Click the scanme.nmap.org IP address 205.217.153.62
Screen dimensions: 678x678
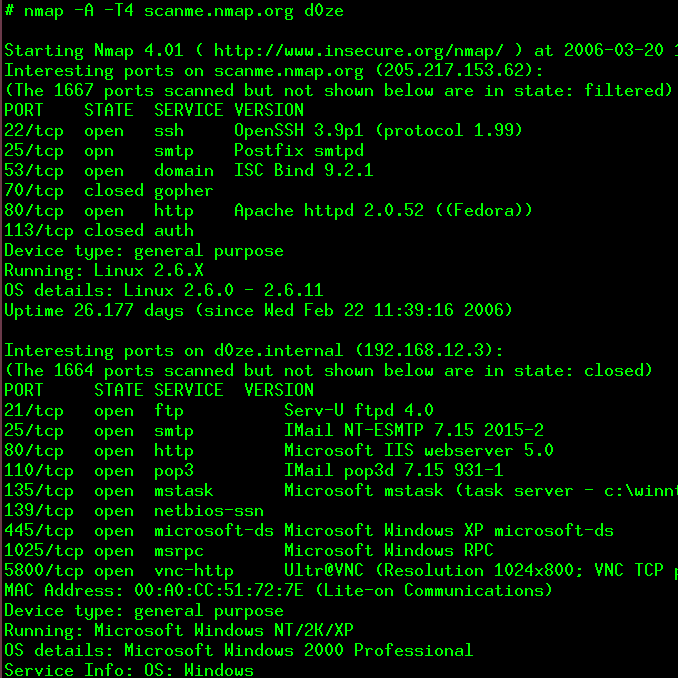click(454, 70)
